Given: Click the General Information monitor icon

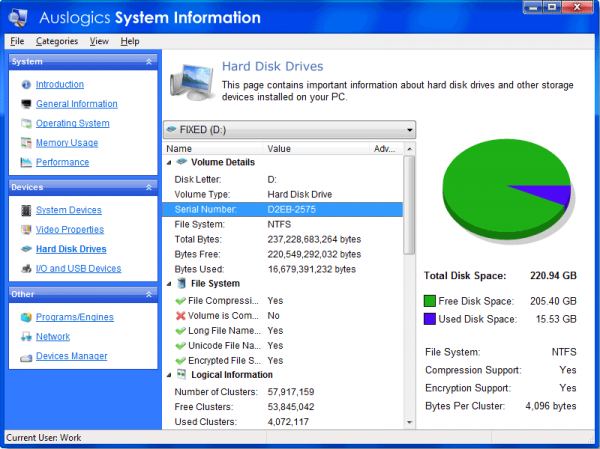Looking at the screenshot, I should [x=26, y=104].
